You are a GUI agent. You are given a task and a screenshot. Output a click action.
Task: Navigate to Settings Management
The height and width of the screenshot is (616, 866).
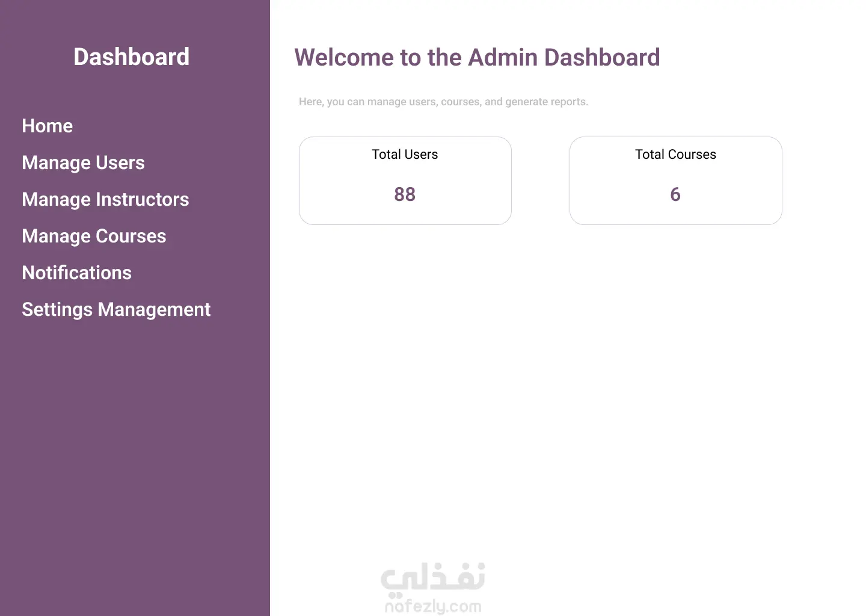pos(116,309)
